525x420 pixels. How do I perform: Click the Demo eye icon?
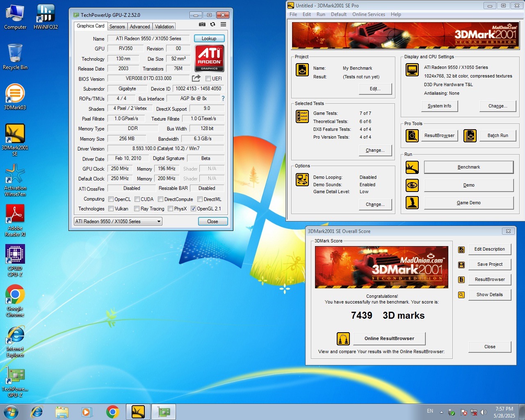(x=412, y=185)
